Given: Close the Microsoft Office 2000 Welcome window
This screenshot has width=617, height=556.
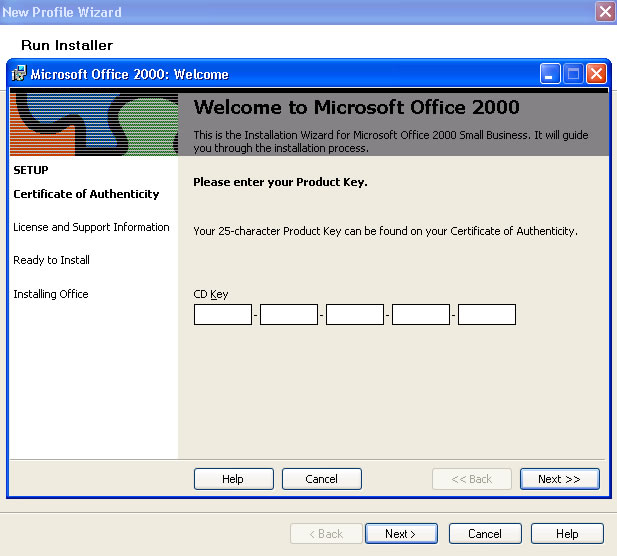Looking at the screenshot, I should coord(596,74).
